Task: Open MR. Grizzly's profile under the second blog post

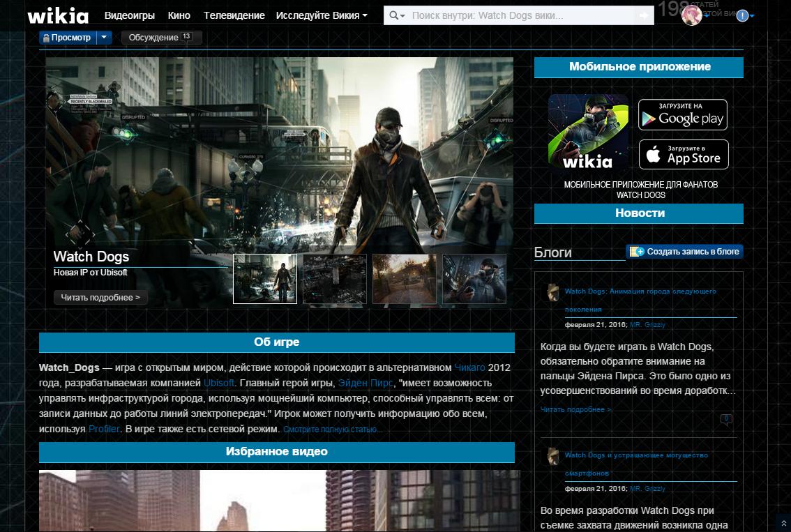Action: (x=648, y=489)
